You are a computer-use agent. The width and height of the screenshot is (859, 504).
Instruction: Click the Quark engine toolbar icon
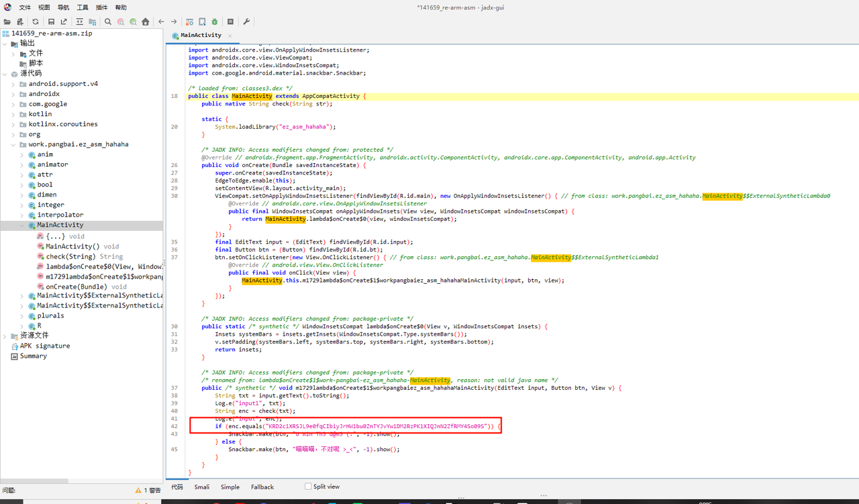(x=202, y=21)
